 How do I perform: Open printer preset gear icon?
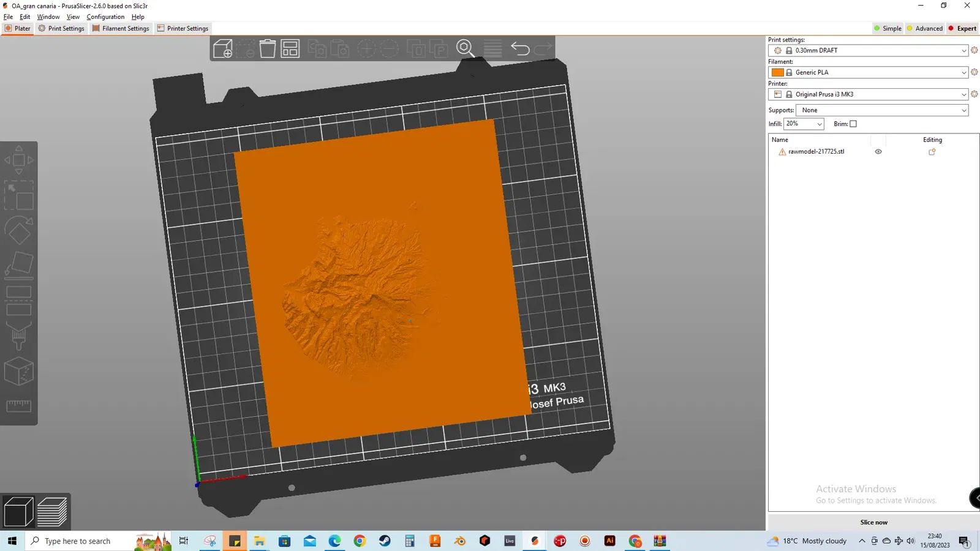(x=974, y=94)
